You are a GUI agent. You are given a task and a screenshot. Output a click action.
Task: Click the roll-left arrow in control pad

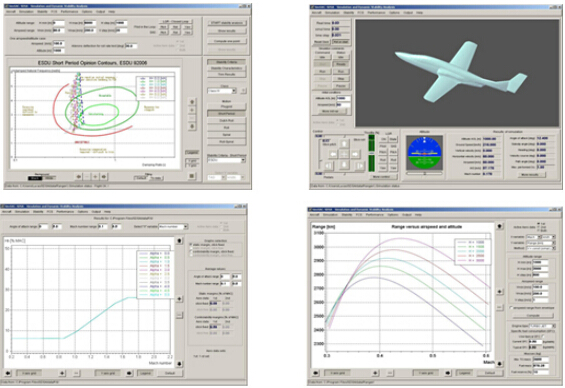(333, 154)
